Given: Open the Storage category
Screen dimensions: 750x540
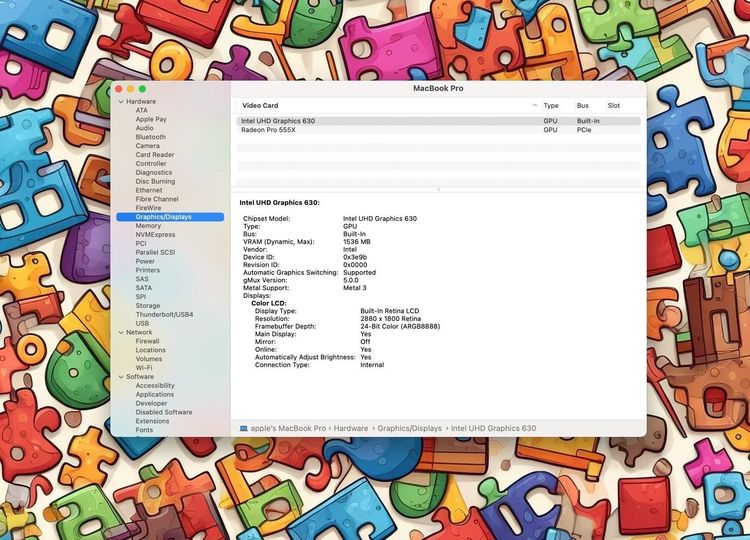Looking at the screenshot, I should 148,306.
